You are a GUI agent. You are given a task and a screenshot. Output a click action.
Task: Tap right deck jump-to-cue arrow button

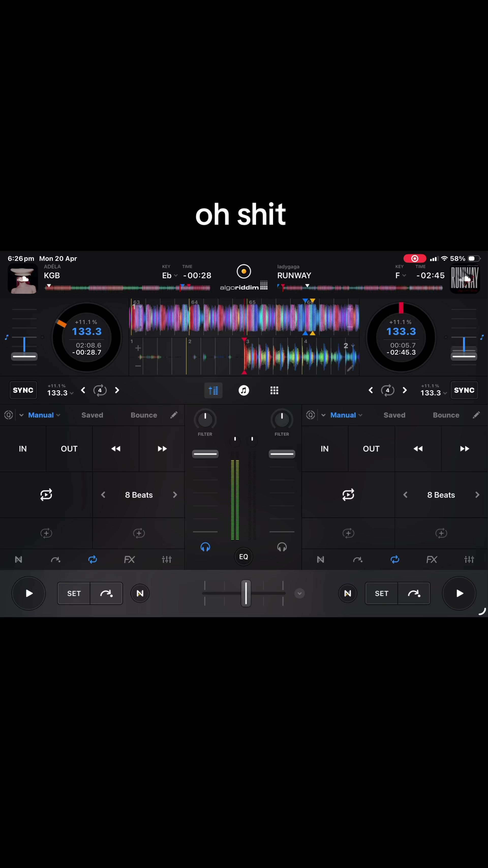pos(414,594)
